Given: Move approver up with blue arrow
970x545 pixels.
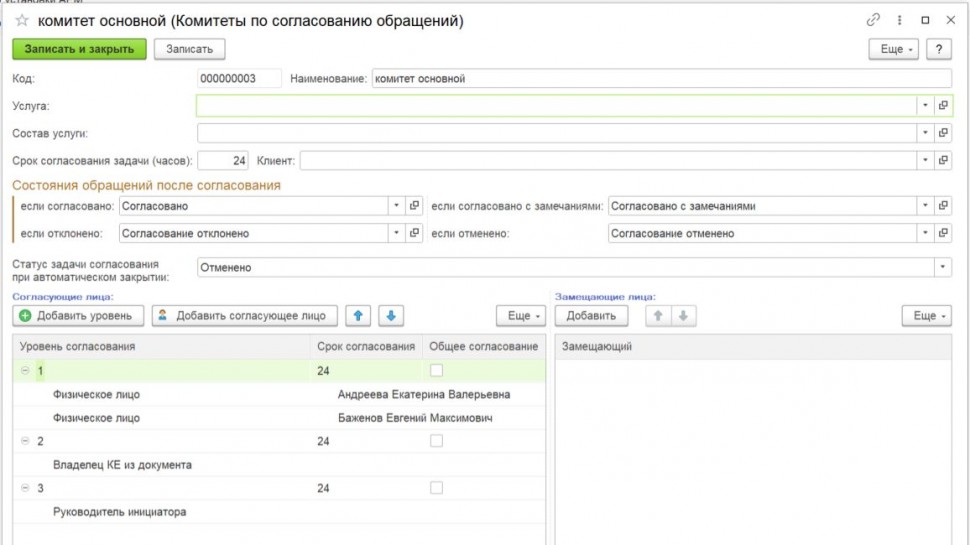Looking at the screenshot, I should pyautogui.click(x=359, y=316).
